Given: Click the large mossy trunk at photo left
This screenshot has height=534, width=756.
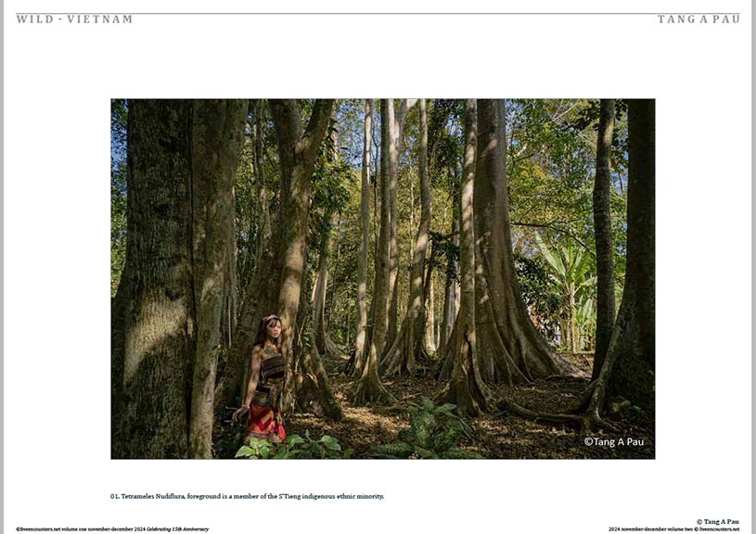Looking at the screenshot, I should click(x=153, y=278).
